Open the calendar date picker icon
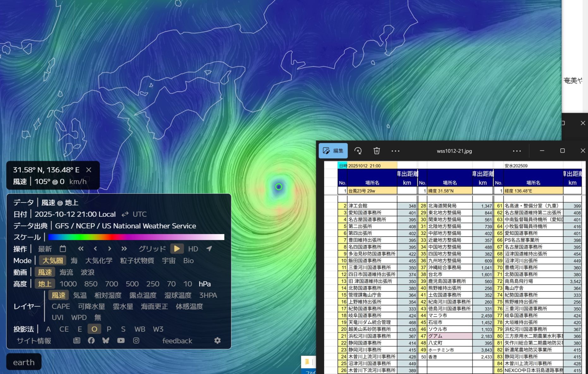Image resolution: width=588 pixels, height=374 pixels. (x=63, y=249)
